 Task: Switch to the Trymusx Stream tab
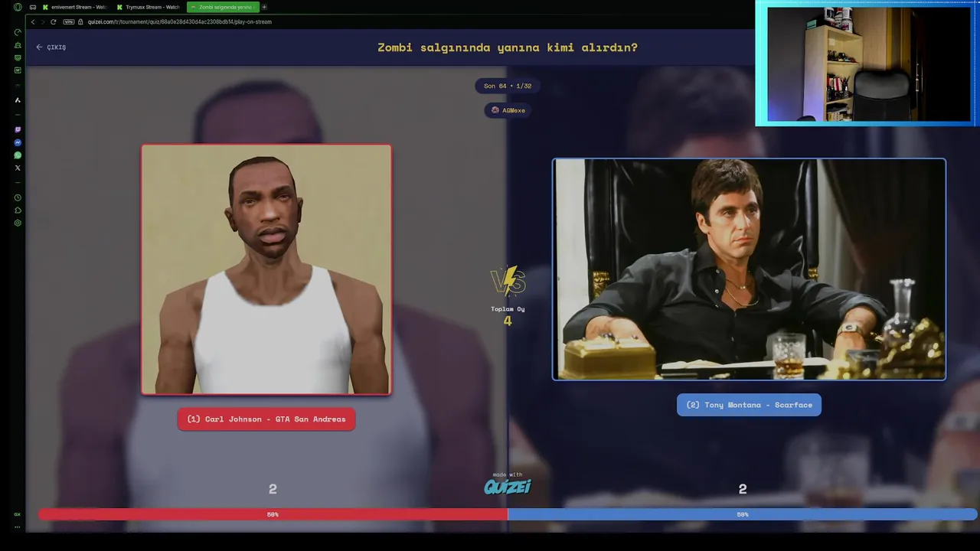pos(149,7)
